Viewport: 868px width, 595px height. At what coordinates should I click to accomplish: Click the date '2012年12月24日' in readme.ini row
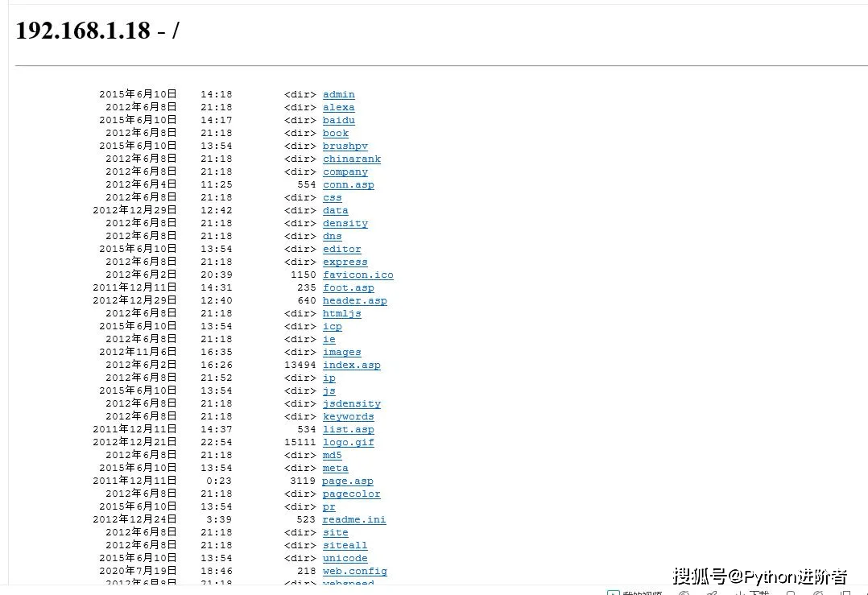click(134, 519)
